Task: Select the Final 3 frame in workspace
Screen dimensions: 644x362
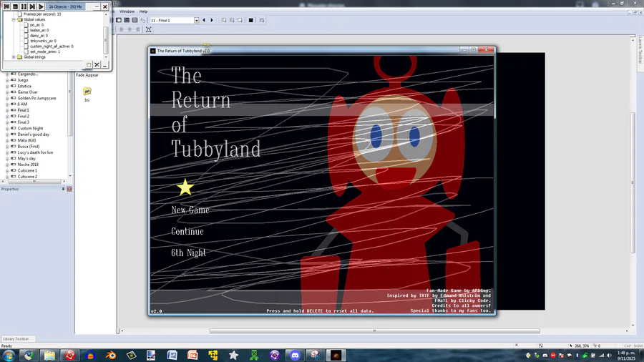Action: (x=24, y=122)
